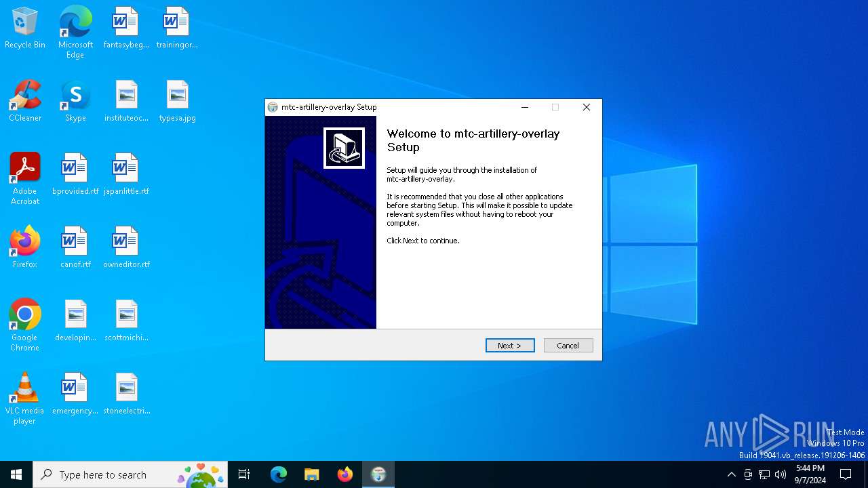Select the instituteoc... image file
868x488 pixels.
(126, 101)
